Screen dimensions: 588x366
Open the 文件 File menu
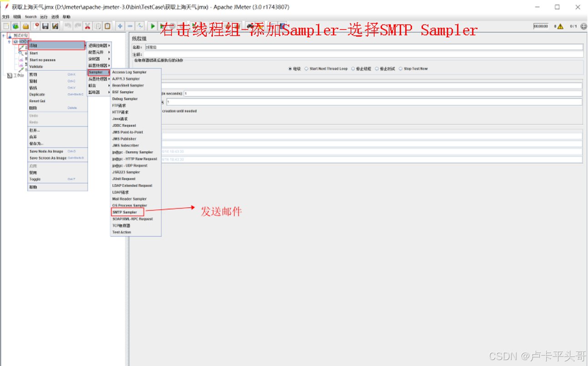[6, 17]
